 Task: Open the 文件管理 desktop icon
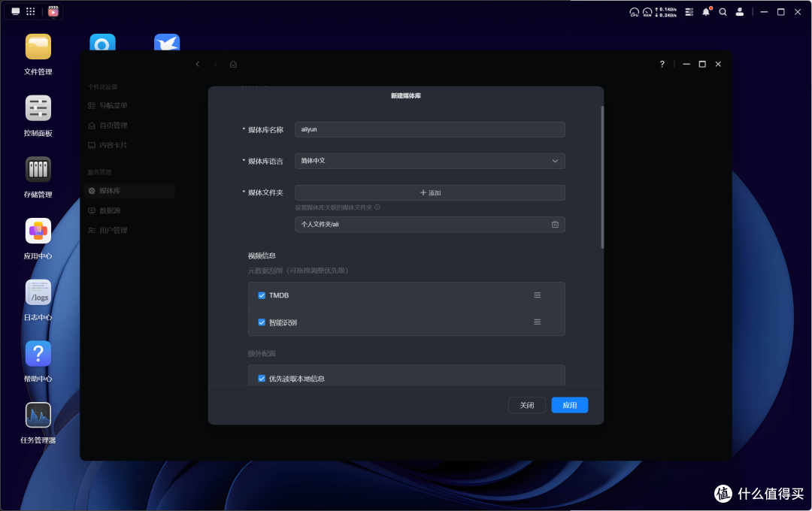coord(38,47)
